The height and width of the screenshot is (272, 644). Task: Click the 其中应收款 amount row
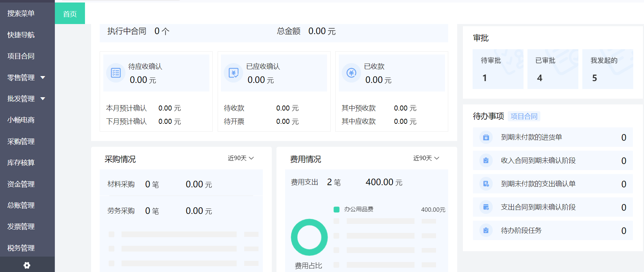click(379, 121)
